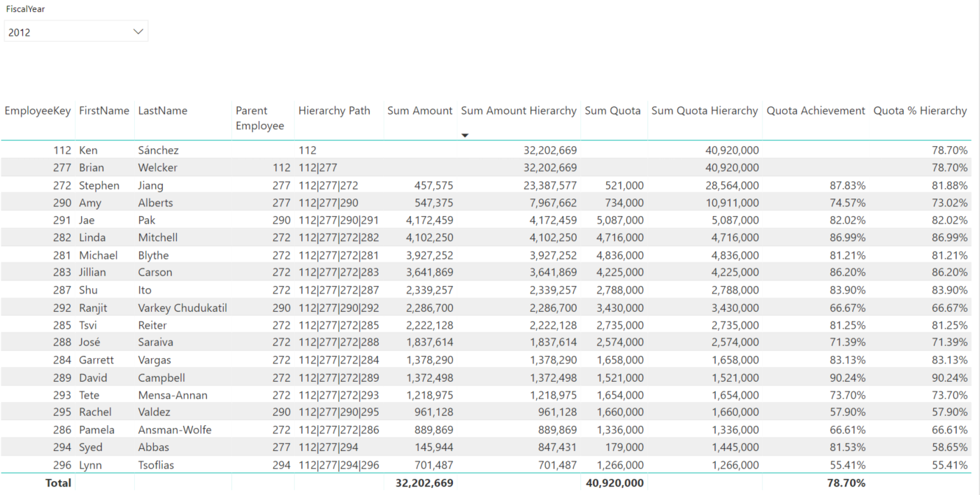Select the last name 'Valdez'
Viewport: 980px width, 495px height.
pyautogui.click(x=154, y=412)
